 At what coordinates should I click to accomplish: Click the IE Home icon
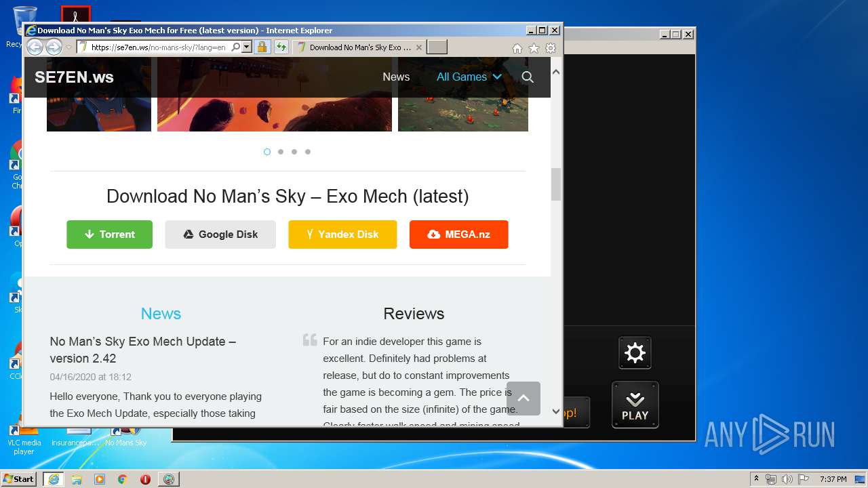pyautogui.click(x=517, y=48)
